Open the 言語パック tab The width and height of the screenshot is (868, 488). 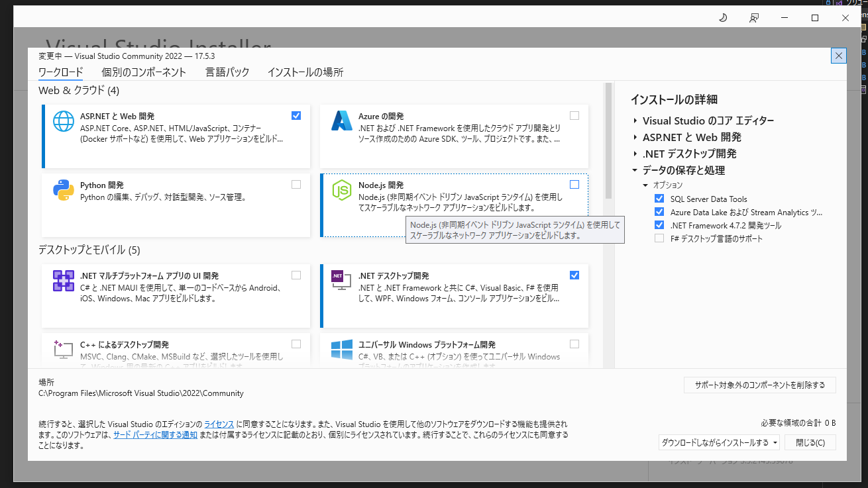coord(227,72)
